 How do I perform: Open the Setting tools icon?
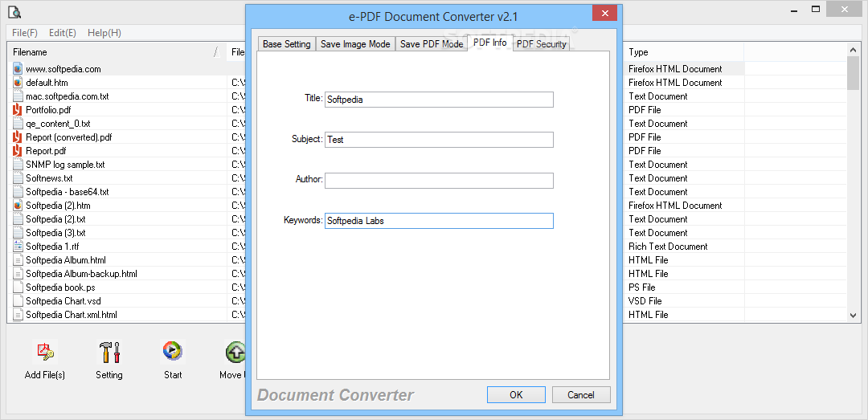pyautogui.click(x=109, y=352)
